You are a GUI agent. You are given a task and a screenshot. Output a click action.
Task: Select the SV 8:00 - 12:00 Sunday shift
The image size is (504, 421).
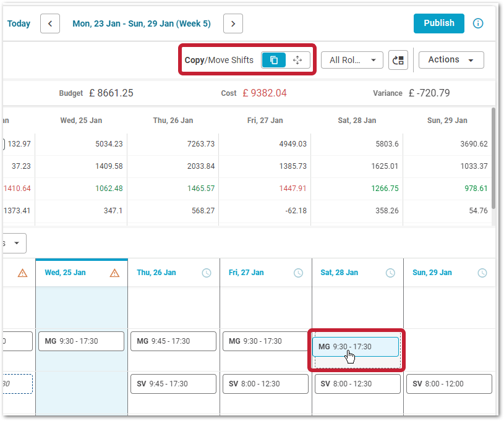(x=449, y=384)
